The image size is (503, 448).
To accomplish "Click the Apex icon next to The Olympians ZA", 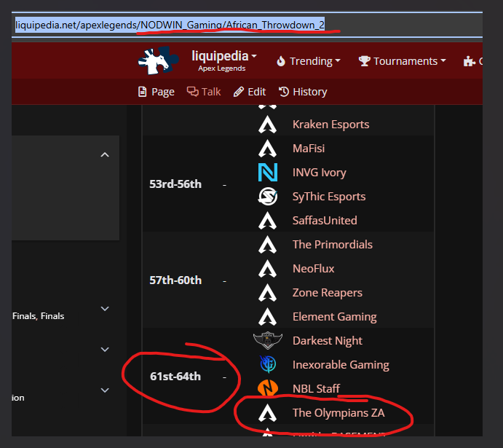I will [268, 413].
